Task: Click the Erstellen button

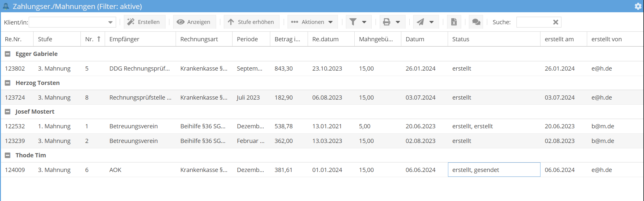Action: click(x=144, y=22)
